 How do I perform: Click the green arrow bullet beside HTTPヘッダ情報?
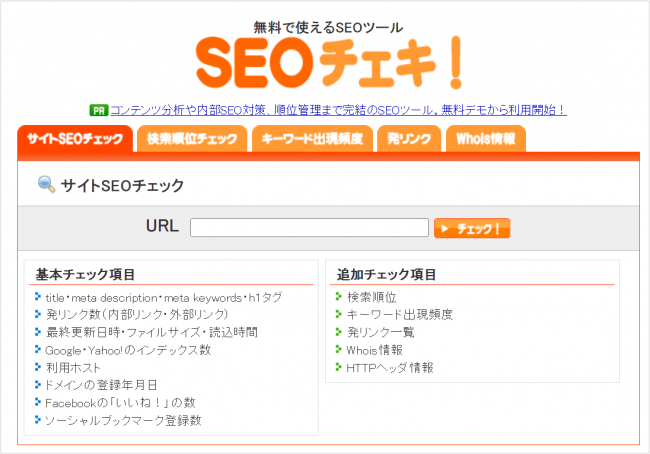coord(339,367)
